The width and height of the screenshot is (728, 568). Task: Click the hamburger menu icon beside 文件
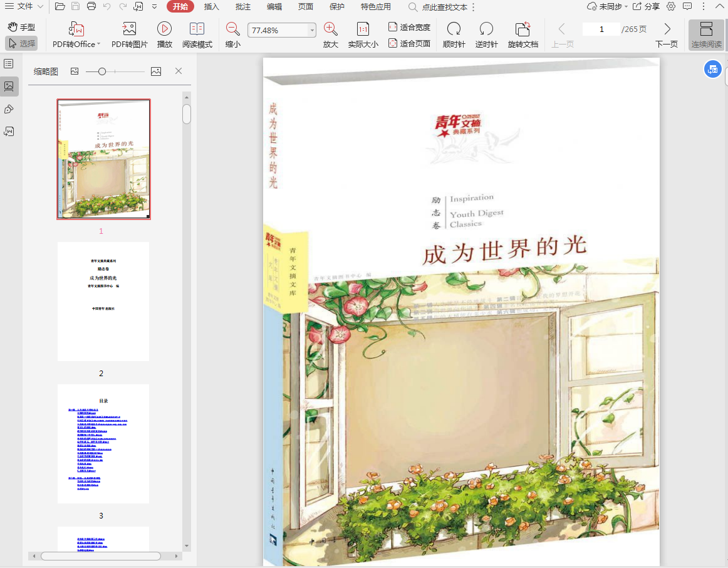coord(9,6)
